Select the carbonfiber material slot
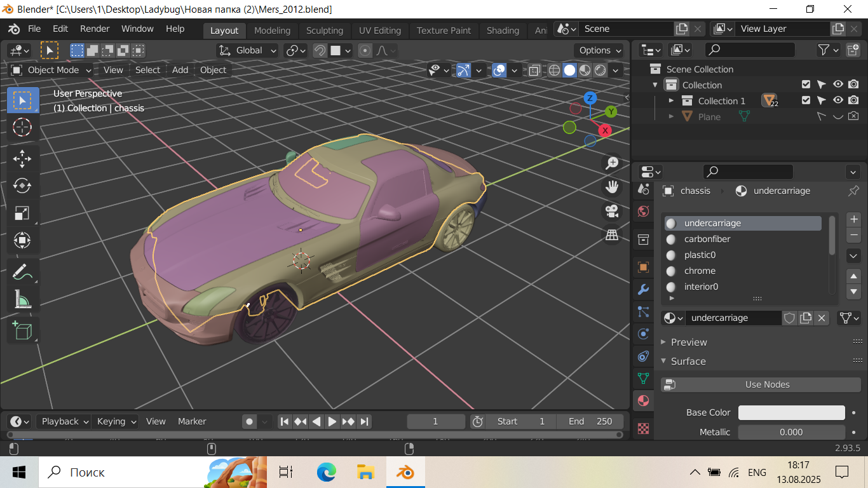 pyautogui.click(x=707, y=239)
